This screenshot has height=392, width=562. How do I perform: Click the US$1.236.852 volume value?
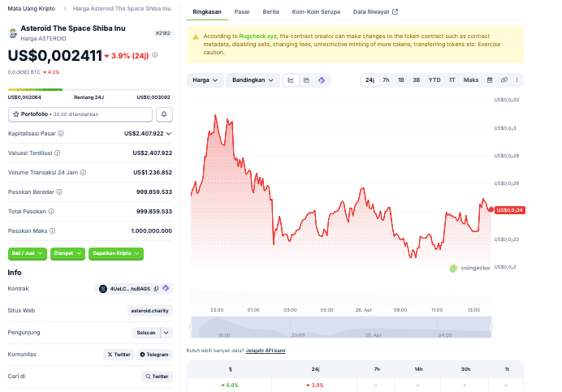(x=153, y=172)
